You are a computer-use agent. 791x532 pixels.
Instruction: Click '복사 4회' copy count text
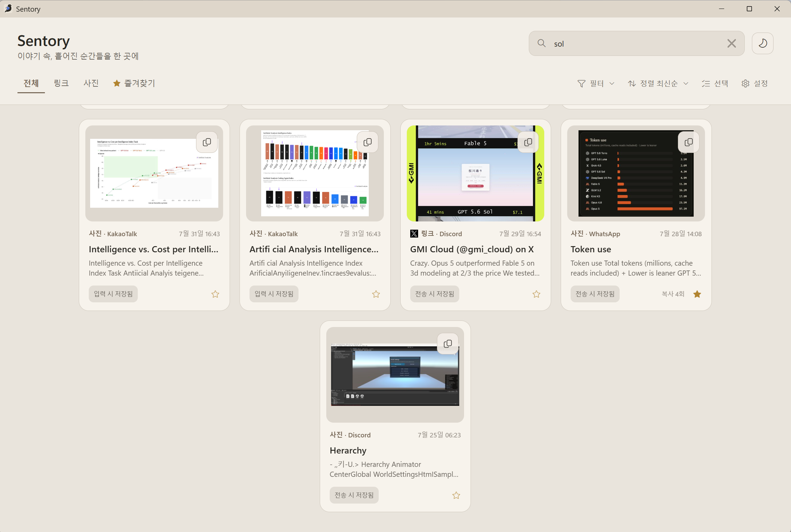tap(673, 294)
